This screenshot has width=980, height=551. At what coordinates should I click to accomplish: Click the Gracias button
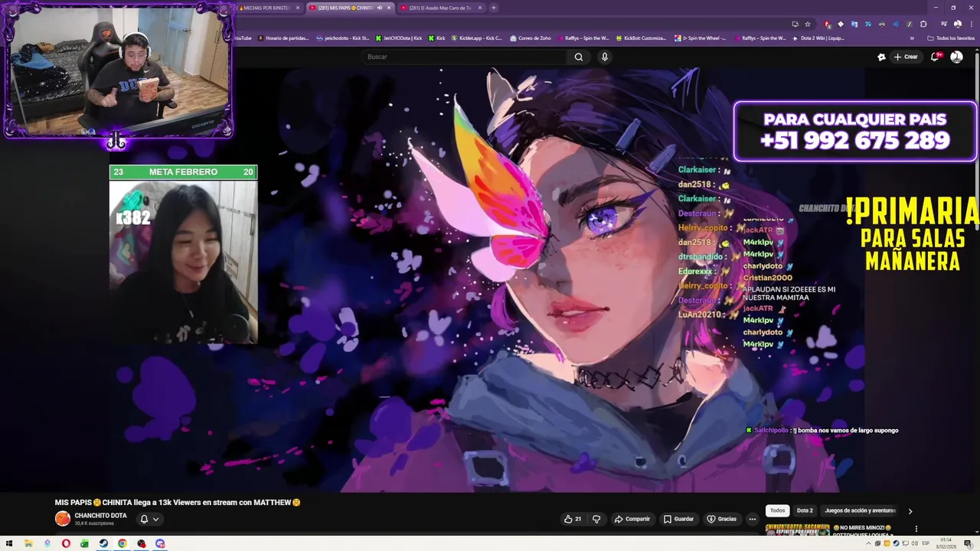pos(722,519)
